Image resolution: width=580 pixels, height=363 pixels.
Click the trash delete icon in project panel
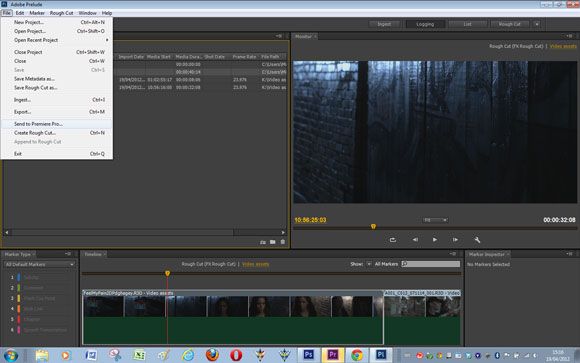[x=283, y=242]
